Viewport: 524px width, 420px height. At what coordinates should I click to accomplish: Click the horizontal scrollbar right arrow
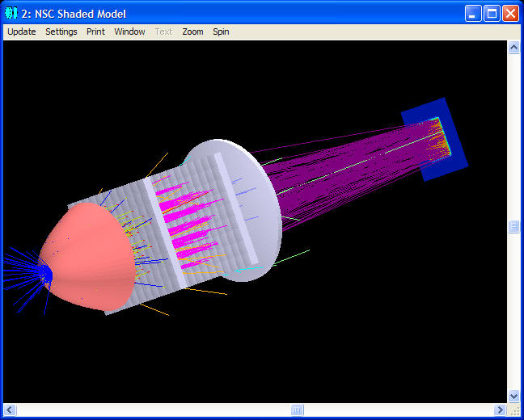click(500, 410)
